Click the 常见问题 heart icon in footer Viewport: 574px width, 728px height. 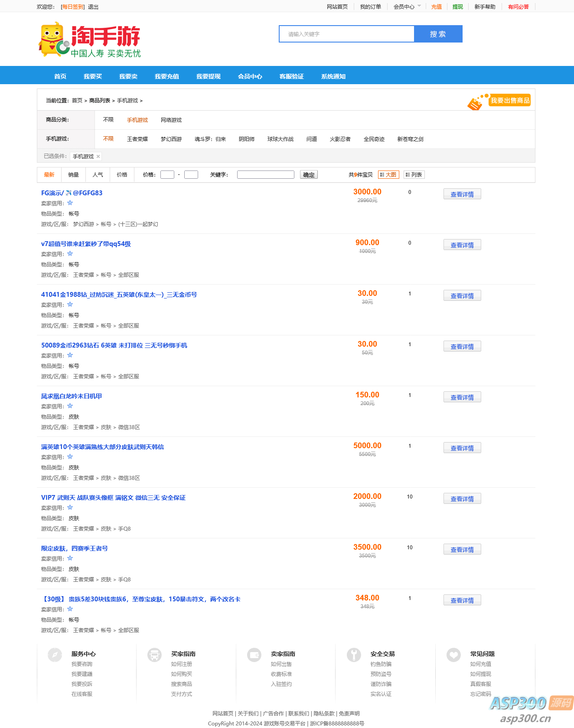click(453, 655)
